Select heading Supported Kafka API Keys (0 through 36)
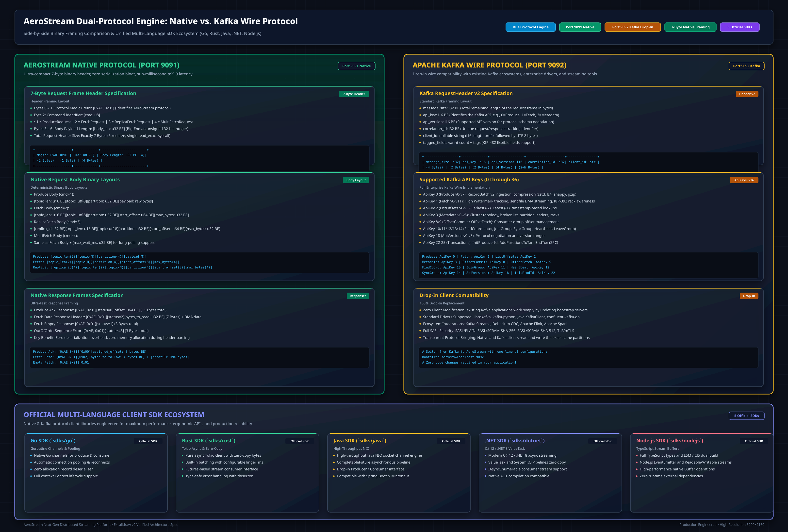The height and width of the screenshot is (532, 788). (x=469, y=180)
